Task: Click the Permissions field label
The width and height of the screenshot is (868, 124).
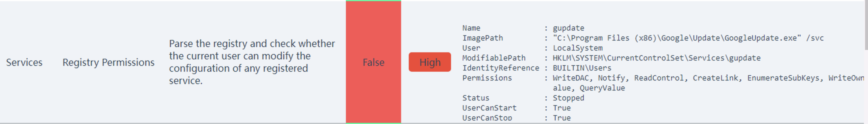Action: point(487,78)
